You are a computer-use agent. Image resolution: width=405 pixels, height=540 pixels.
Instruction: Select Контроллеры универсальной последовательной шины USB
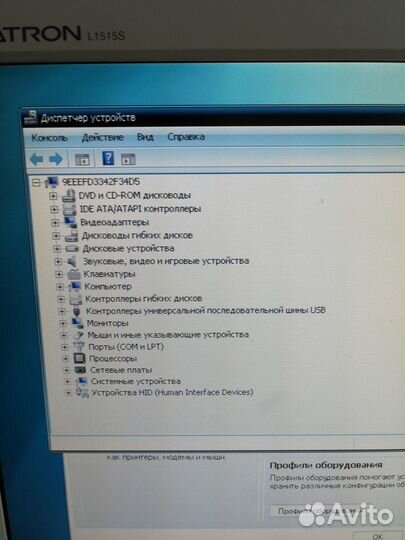coord(206,311)
